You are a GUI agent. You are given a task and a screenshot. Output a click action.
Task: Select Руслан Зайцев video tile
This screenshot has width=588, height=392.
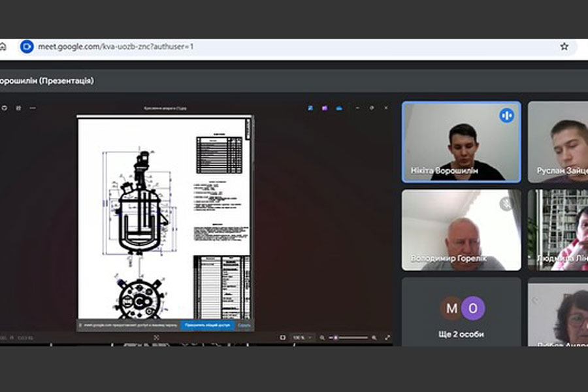pos(558,142)
